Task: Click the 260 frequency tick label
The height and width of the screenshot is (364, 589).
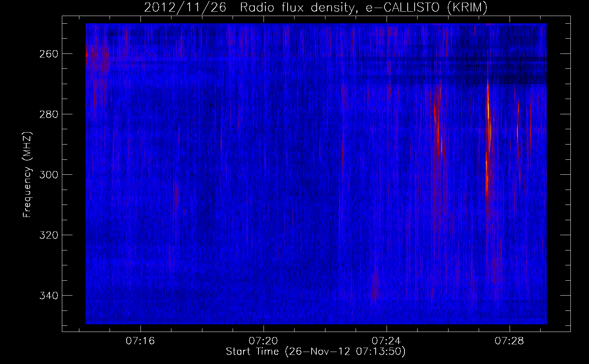Action: (x=48, y=54)
